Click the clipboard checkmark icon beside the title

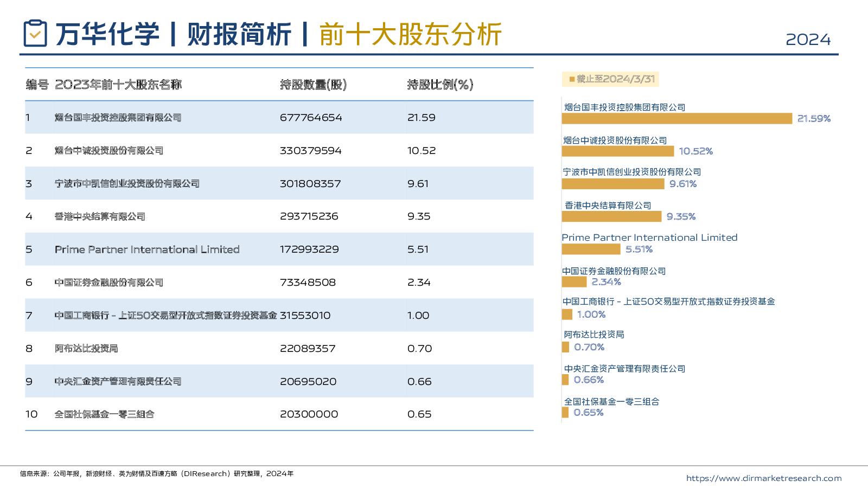click(35, 34)
